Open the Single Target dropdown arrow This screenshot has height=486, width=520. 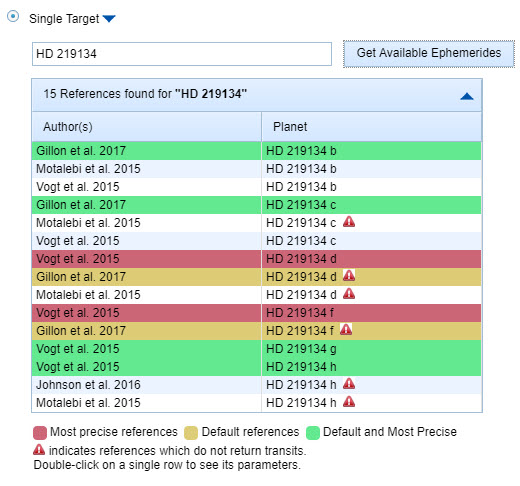(109, 19)
